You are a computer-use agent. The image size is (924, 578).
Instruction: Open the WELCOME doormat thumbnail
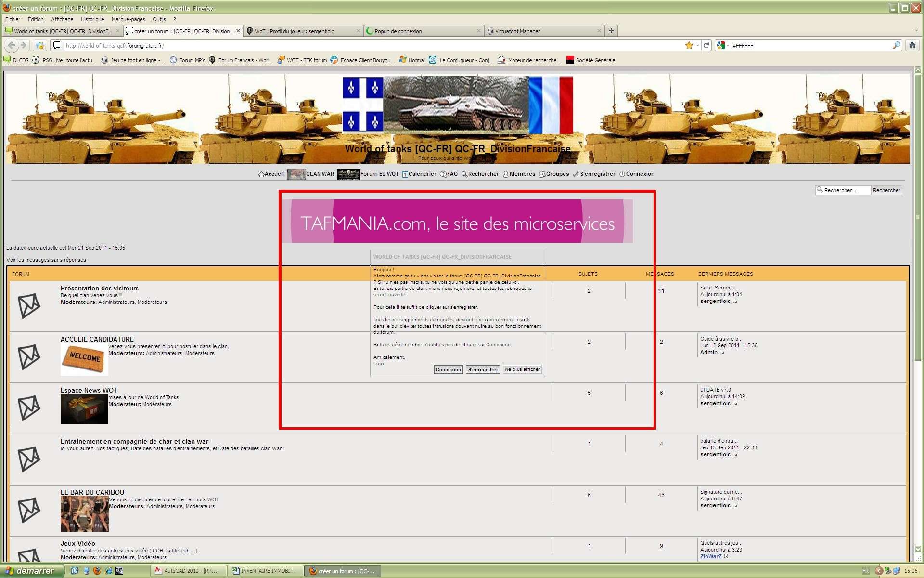click(84, 359)
